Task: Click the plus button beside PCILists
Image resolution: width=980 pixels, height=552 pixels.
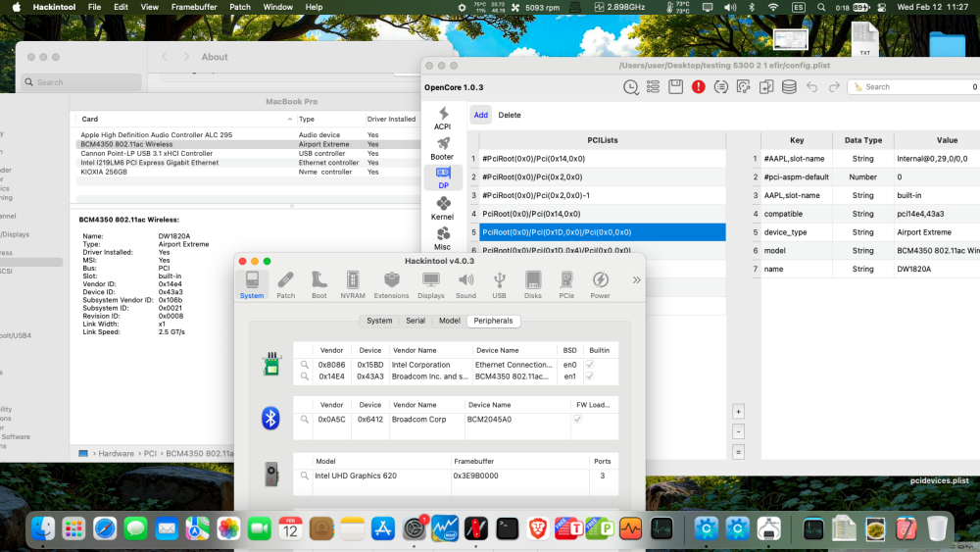Action: 738,412
